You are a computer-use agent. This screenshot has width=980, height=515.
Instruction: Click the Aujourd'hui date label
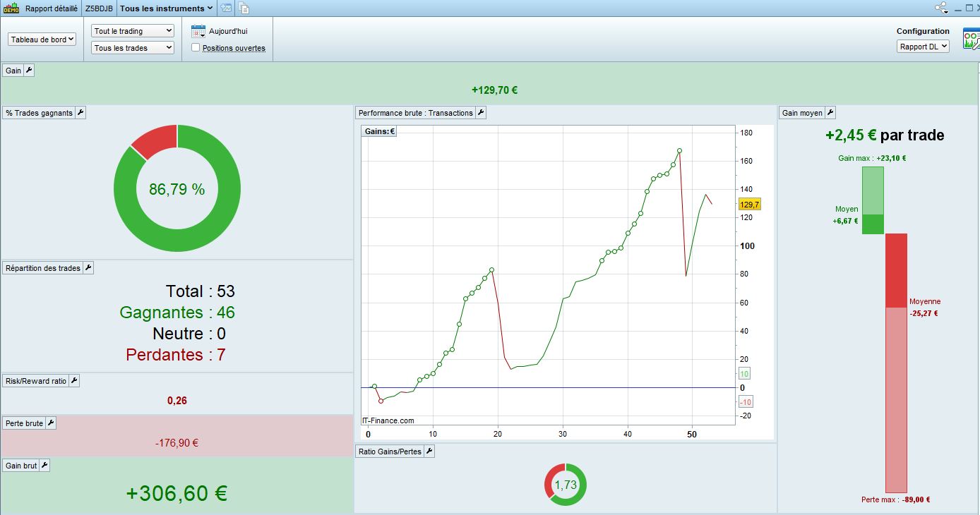click(x=228, y=31)
